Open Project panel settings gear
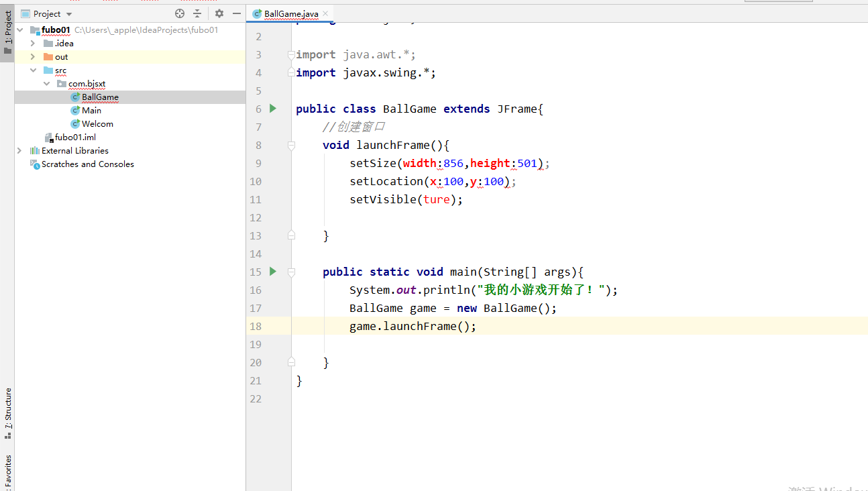Screen dimensions: 868x491 point(219,13)
